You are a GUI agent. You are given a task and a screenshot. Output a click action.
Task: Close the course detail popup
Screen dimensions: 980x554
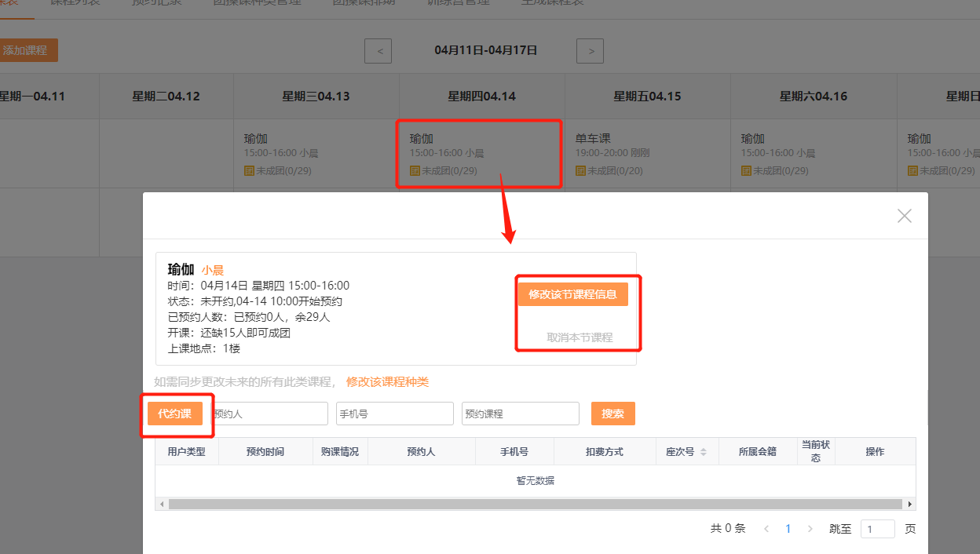(x=905, y=216)
